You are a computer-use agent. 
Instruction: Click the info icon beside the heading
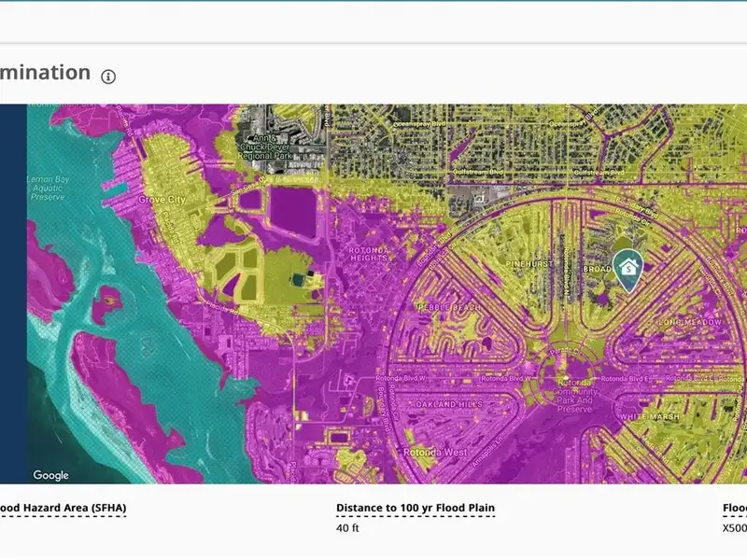(109, 76)
